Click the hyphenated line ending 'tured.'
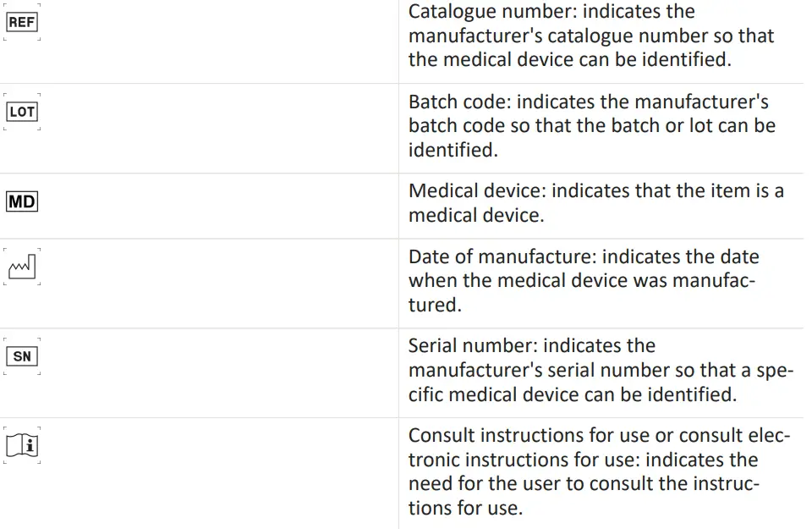Image resolution: width=812 pixels, height=529 pixels. coord(433,305)
